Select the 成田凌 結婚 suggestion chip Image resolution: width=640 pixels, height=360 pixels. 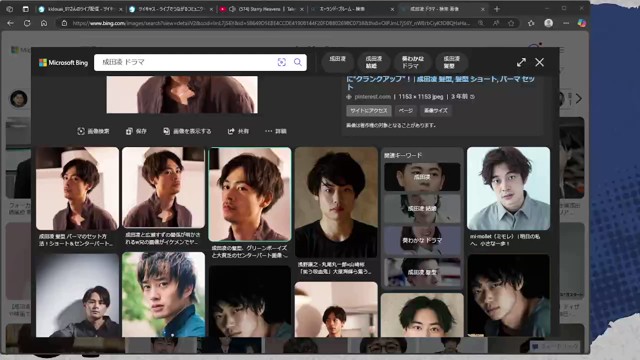pos(373,62)
